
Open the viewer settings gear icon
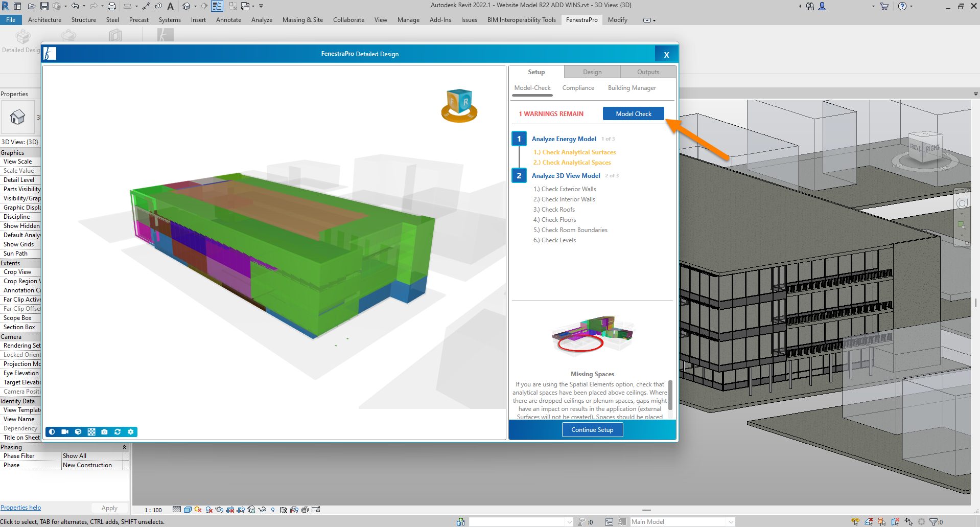tap(131, 432)
